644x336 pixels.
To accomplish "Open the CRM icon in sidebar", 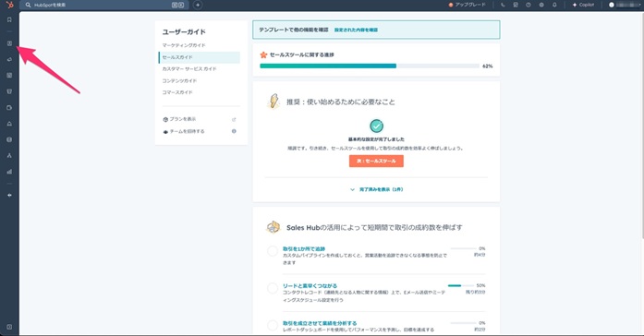I will tap(9, 43).
